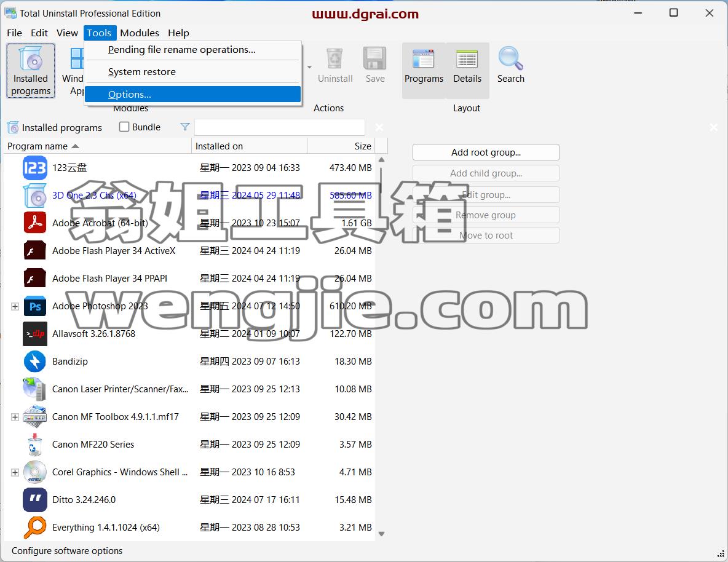Toggle the Details layout pane
The height and width of the screenshot is (562, 728).
coord(467,71)
